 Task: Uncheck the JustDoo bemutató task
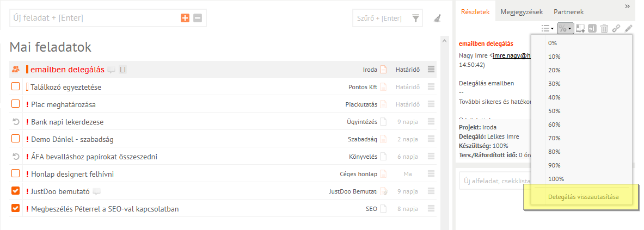point(16,191)
